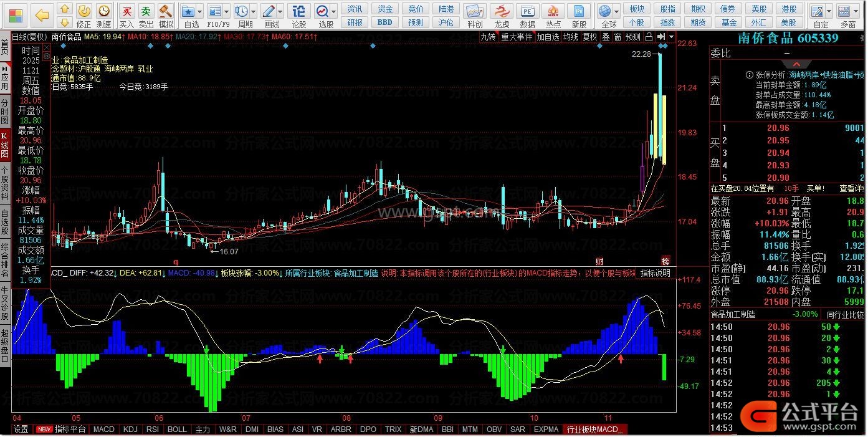This screenshot has height=437, width=868.
Task: Open the 龙虎 dragon-tiger list icon
Action: pyautogui.click(x=501, y=14)
